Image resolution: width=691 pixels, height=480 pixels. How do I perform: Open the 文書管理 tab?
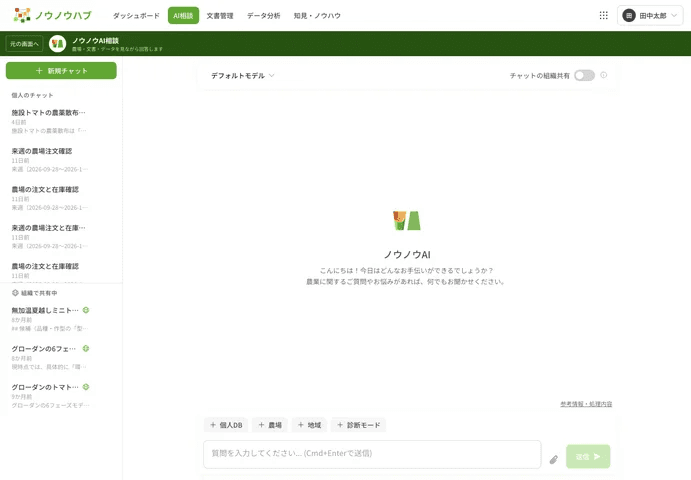(220, 16)
